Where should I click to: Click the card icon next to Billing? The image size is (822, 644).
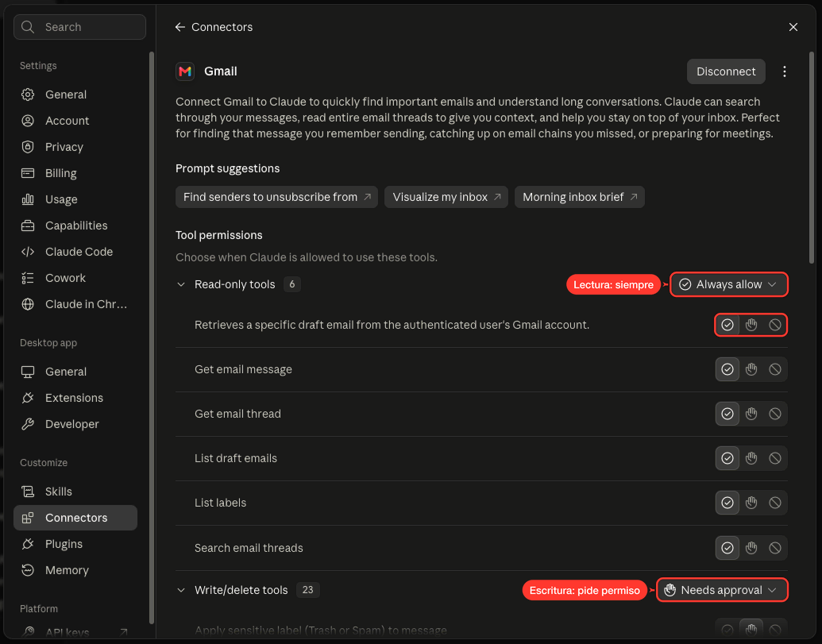[x=28, y=173]
